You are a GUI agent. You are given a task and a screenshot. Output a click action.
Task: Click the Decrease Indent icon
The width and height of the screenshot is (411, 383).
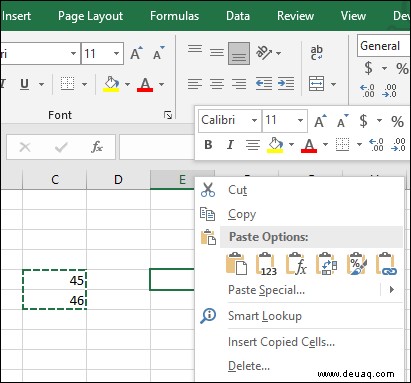click(264, 84)
